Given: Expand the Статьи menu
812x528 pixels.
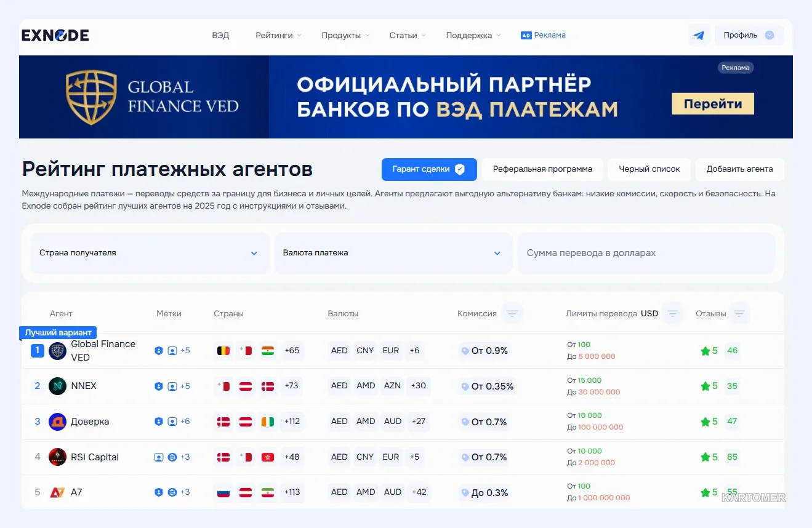Looking at the screenshot, I should [408, 35].
